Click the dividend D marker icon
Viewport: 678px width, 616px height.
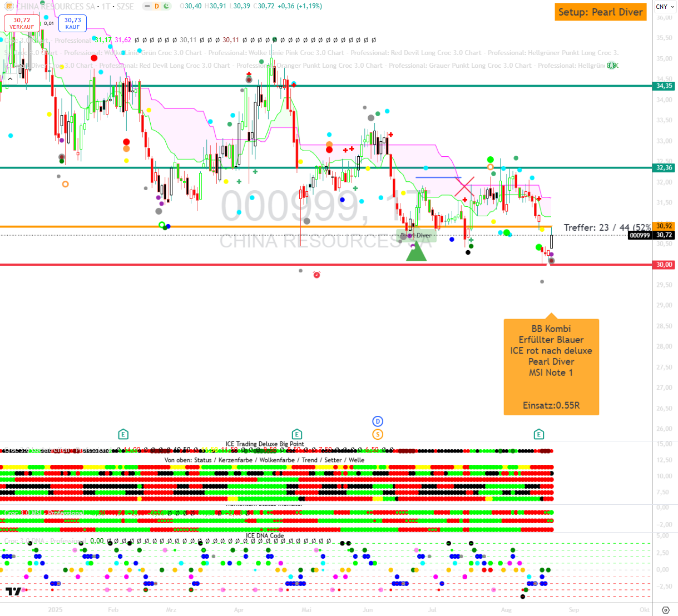click(378, 421)
